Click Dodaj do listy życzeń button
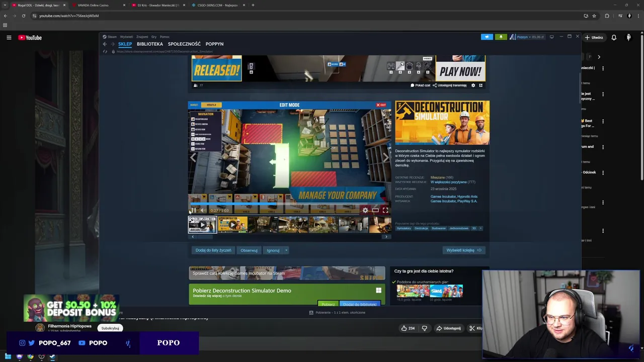Viewport: 644px width, 362px height. 213,250
